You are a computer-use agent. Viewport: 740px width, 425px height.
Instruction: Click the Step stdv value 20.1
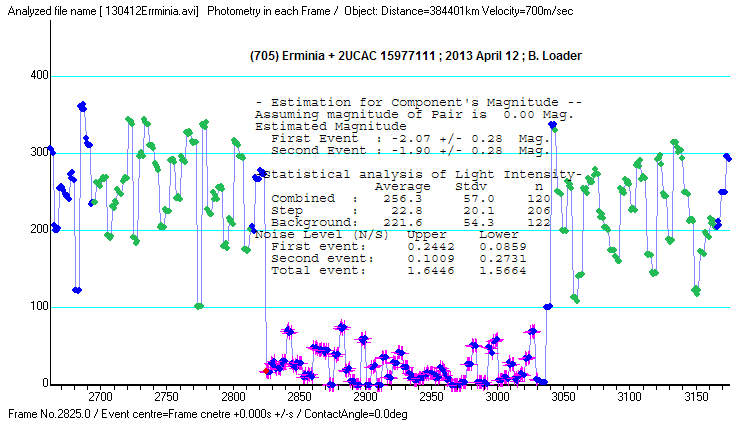(479, 210)
